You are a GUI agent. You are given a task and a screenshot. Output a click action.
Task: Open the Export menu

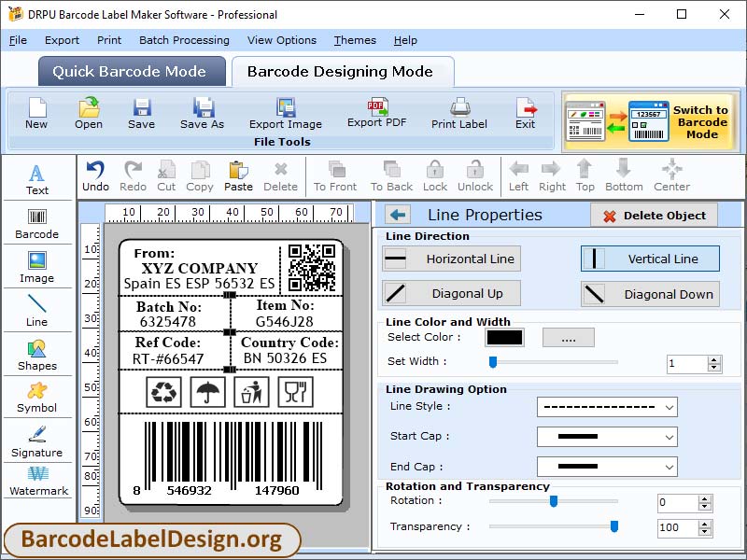[x=62, y=40]
